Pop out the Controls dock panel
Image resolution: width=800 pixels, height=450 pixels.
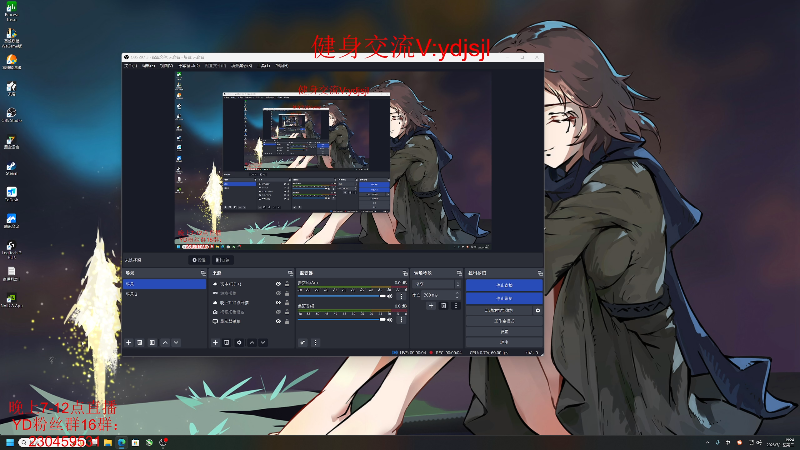(539, 273)
